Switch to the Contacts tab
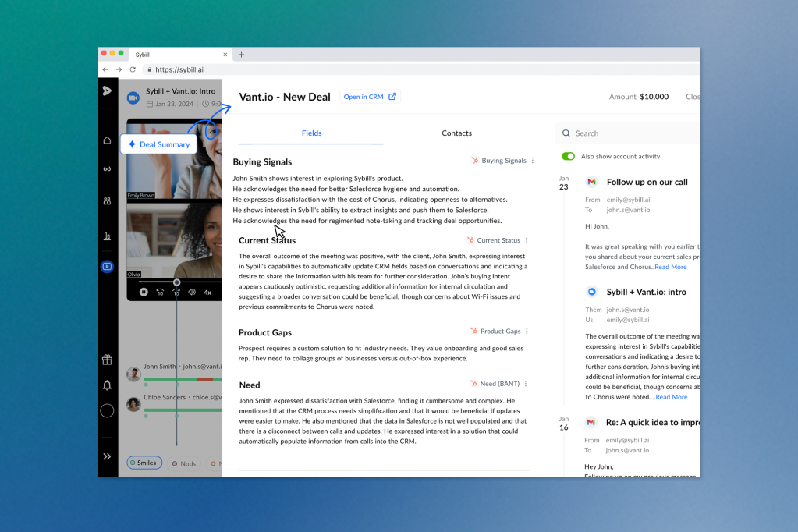This screenshot has width=798, height=532. point(456,133)
